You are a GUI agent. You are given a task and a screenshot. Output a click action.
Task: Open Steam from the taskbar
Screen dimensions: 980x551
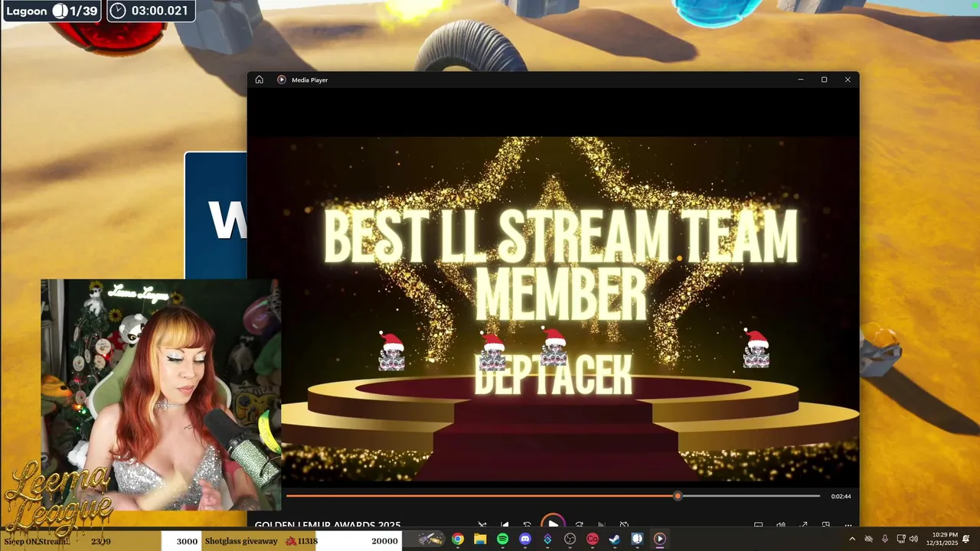click(615, 540)
